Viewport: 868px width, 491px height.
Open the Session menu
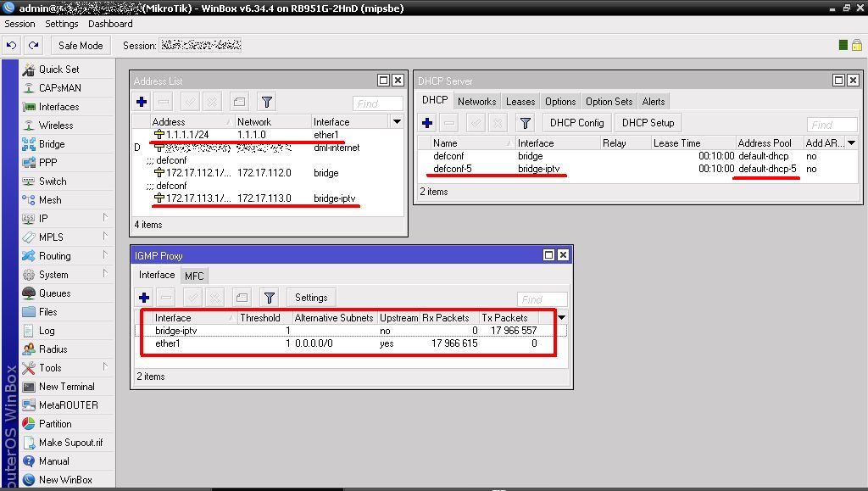[19, 24]
